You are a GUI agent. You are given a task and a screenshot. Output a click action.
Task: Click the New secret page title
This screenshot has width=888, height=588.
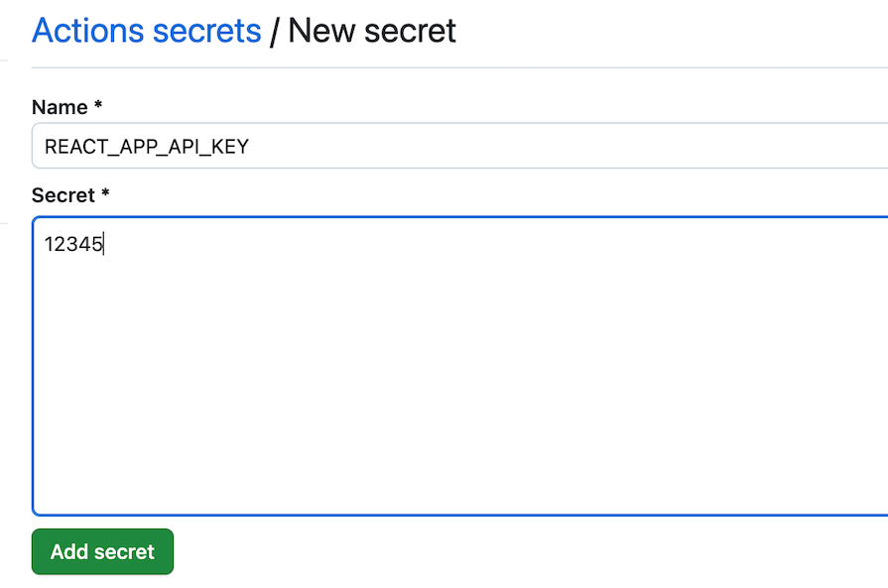tap(370, 30)
